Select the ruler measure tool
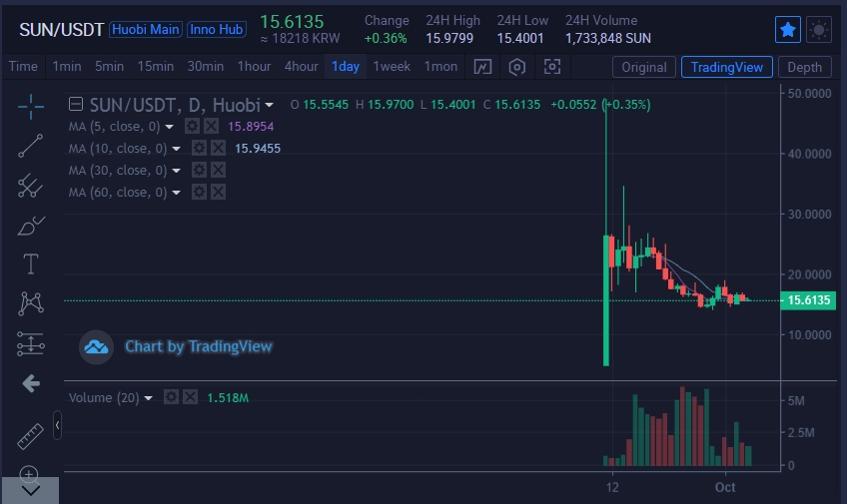Viewport: 847px width, 504px height. [30, 436]
